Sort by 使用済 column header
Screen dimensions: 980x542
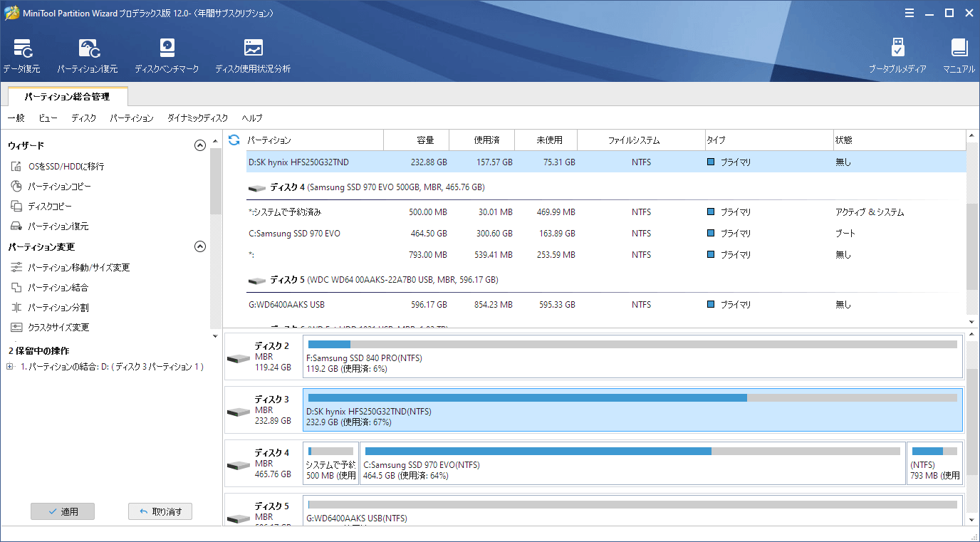click(481, 140)
